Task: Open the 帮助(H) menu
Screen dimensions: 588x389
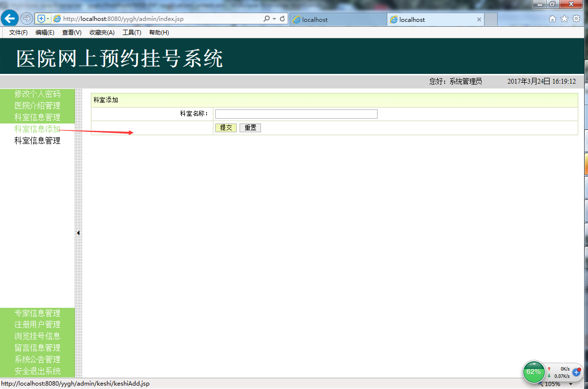Action: (x=159, y=33)
